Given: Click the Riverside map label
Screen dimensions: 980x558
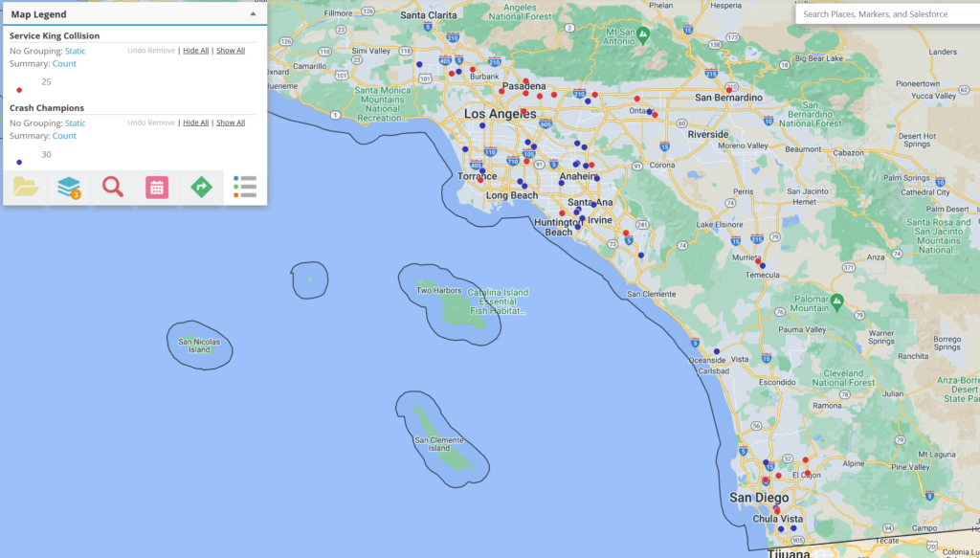Looking at the screenshot, I should pyautogui.click(x=708, y=134).
